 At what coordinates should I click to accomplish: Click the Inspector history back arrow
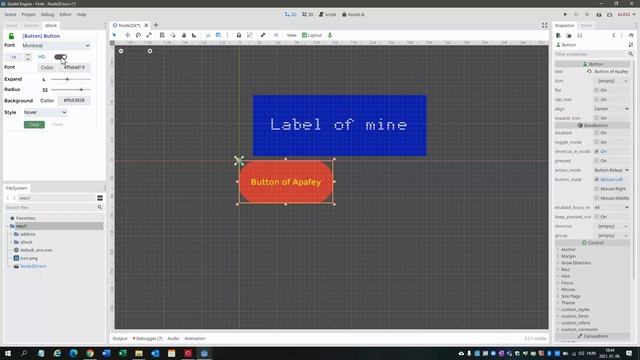tap(613, 36)
